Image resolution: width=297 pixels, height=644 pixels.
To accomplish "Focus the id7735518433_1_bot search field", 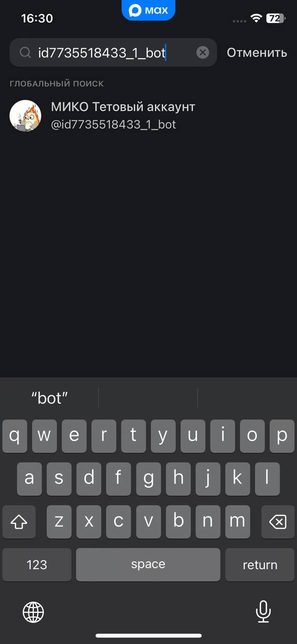I will 113,52.
